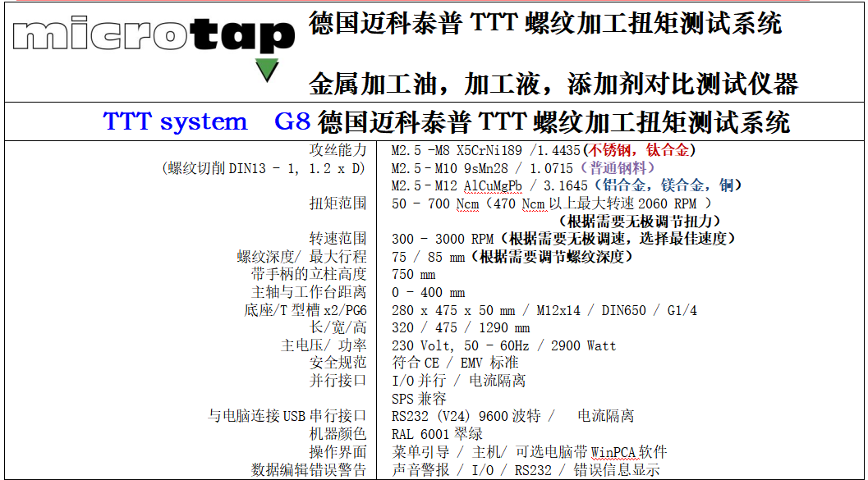Viewport: 868px width, 480px height.
Task: Click blue text '铝合金，镁合金，铜'
Action: 668,185
